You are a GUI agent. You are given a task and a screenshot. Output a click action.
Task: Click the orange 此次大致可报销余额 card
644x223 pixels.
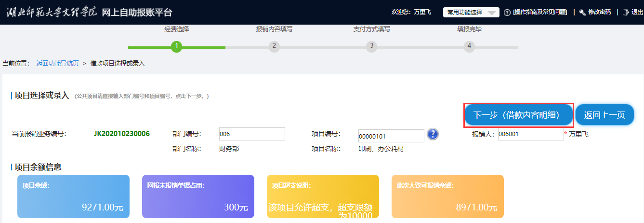[x=447, y=196]
